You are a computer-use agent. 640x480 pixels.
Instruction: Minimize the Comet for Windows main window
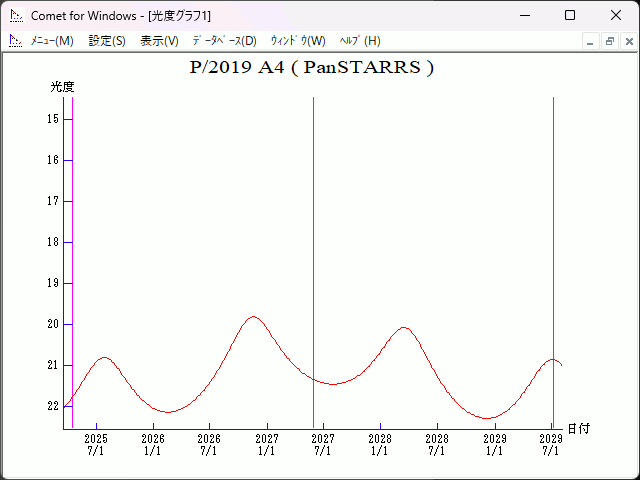[x=523, y=16]
